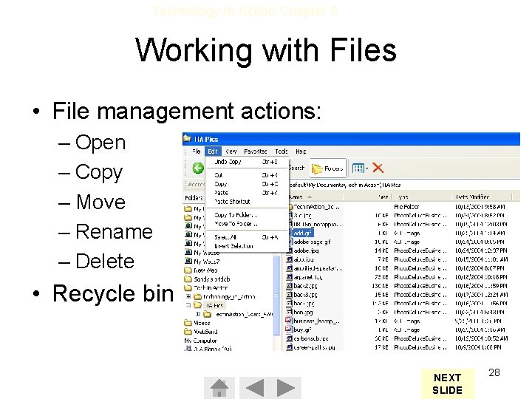This screenshot has height=399, width=532.
Task: Click the folder tree vertical scrollbar
Action: (276, 295)
